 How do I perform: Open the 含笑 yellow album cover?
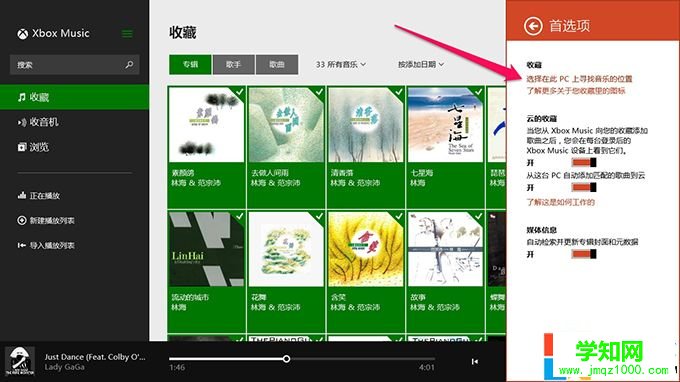366,249
